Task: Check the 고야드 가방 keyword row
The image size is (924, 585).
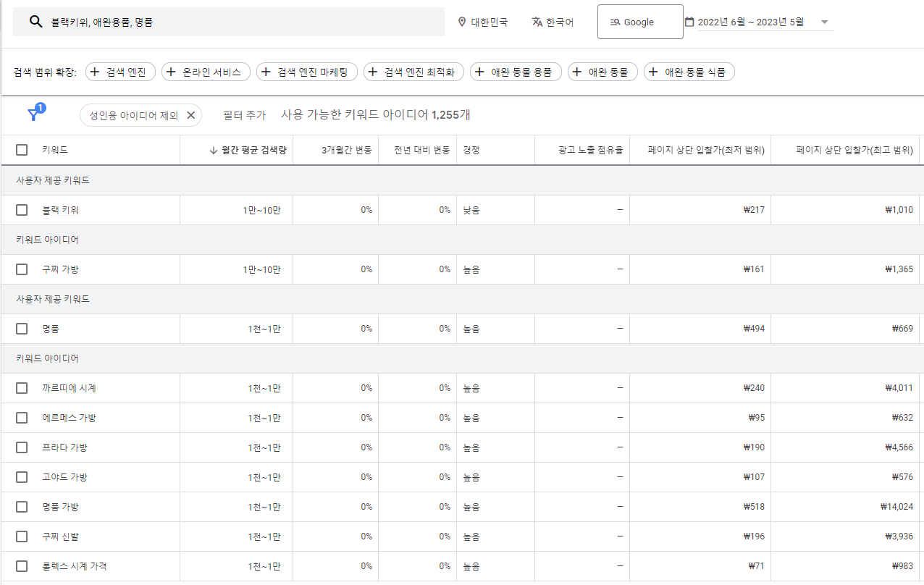Action: click(22, 477)
